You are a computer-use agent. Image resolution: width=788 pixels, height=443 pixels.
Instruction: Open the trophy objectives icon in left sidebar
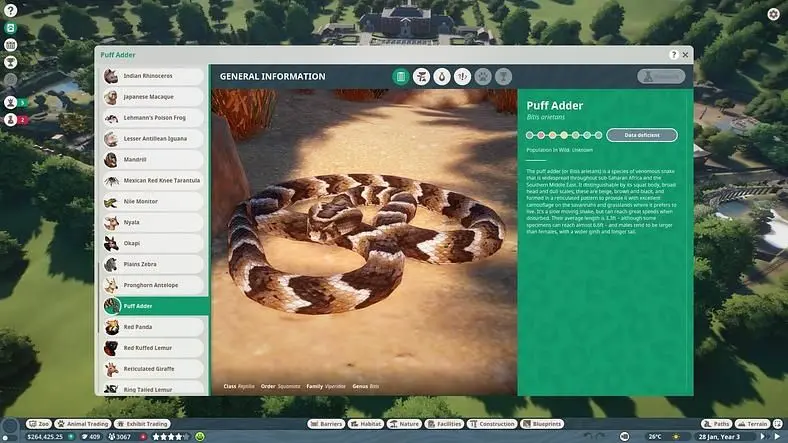tap(11, 62)
